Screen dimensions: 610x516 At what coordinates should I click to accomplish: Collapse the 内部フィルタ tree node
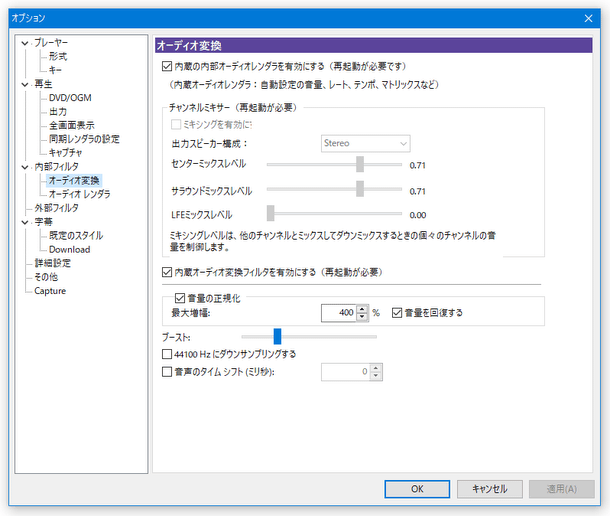[24, 166]
